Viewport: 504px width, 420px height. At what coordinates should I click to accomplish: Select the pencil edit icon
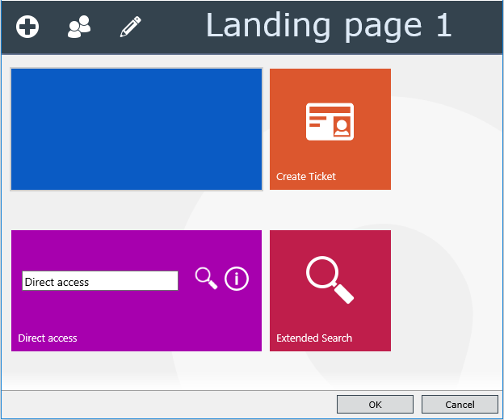tap(131, 27)
